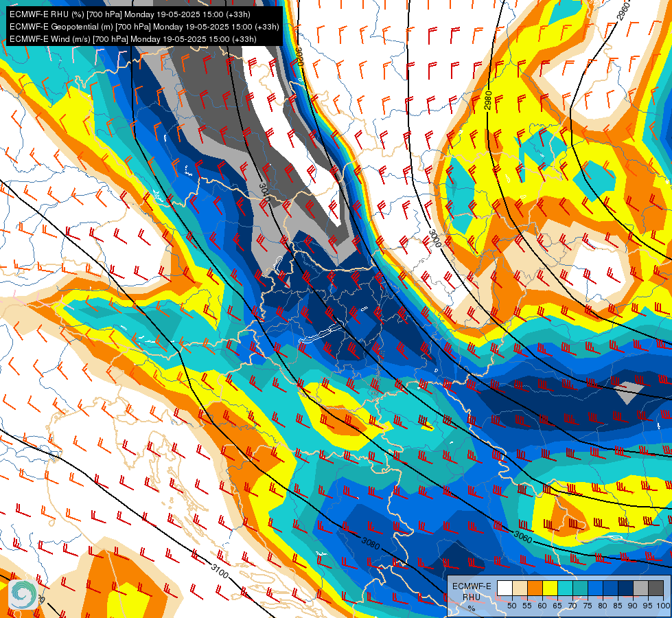Viewport: 672px width, 618px height.
Task: Click the 3000 geopotential contour label
Action: click(x=435, y=238)
